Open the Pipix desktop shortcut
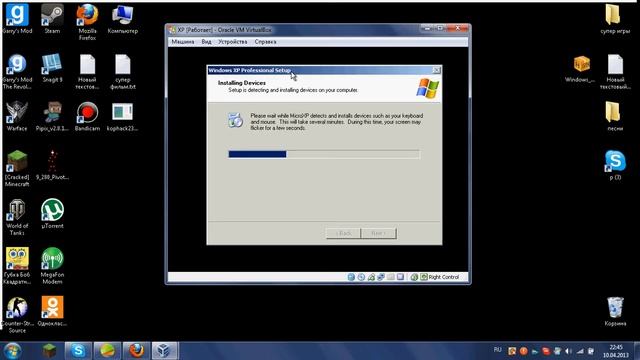640x360 pixels. [52, 116]
